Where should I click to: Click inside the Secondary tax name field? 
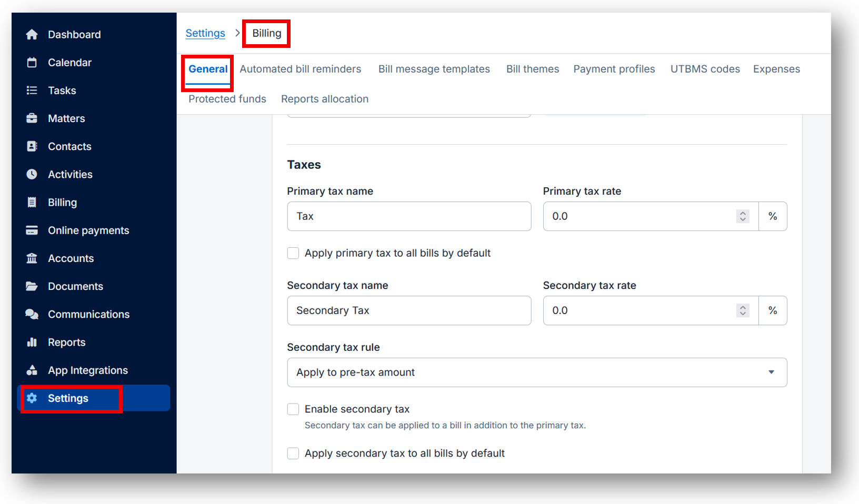(x=408, y=310)
